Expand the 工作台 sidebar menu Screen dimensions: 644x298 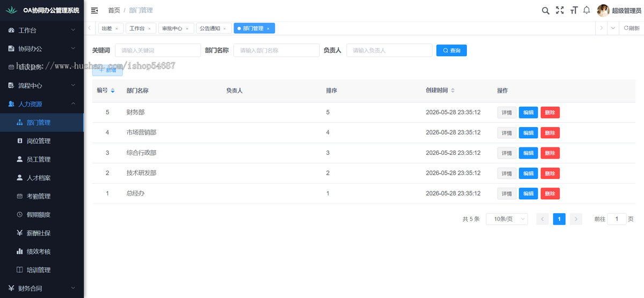(x=42, y=30)
